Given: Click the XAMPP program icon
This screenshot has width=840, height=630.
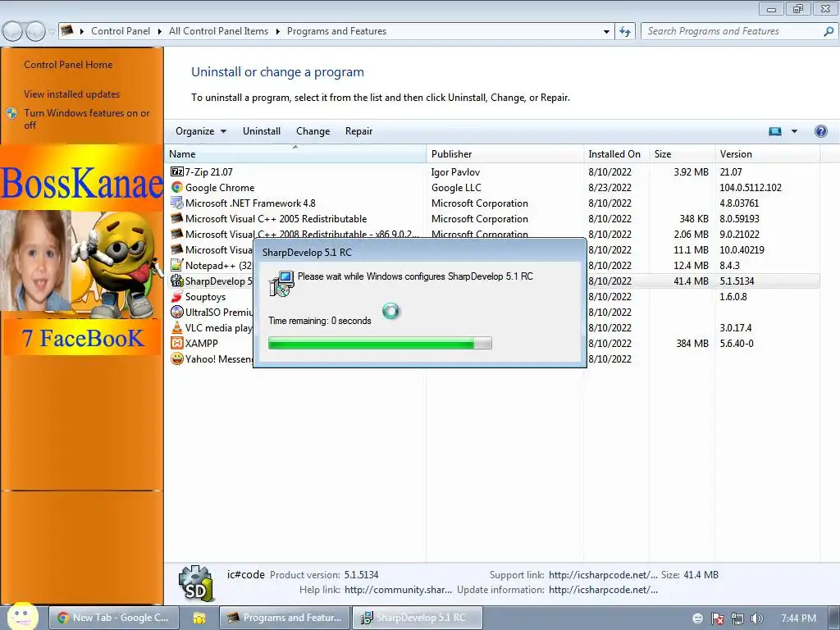Looking at the screenshot, I should [x=177, y=343].
